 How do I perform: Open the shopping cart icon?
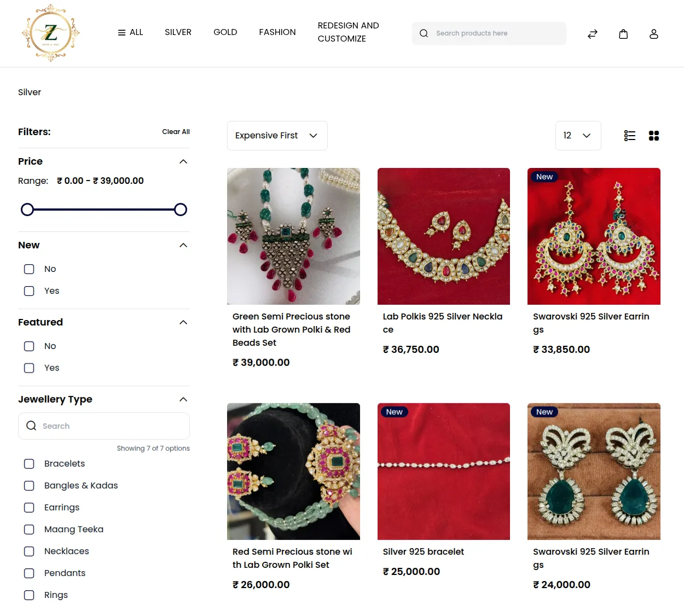623,33
